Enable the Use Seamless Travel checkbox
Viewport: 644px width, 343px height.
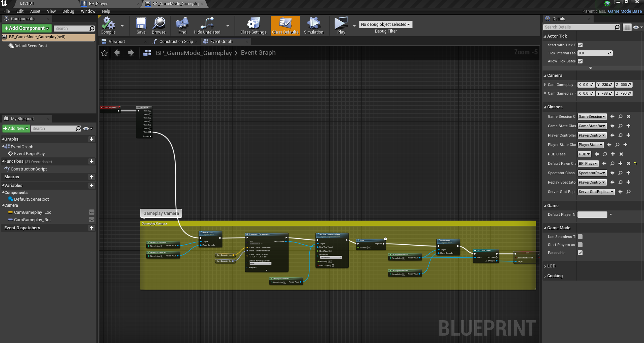pyautogui.click(x=580, y=237)
